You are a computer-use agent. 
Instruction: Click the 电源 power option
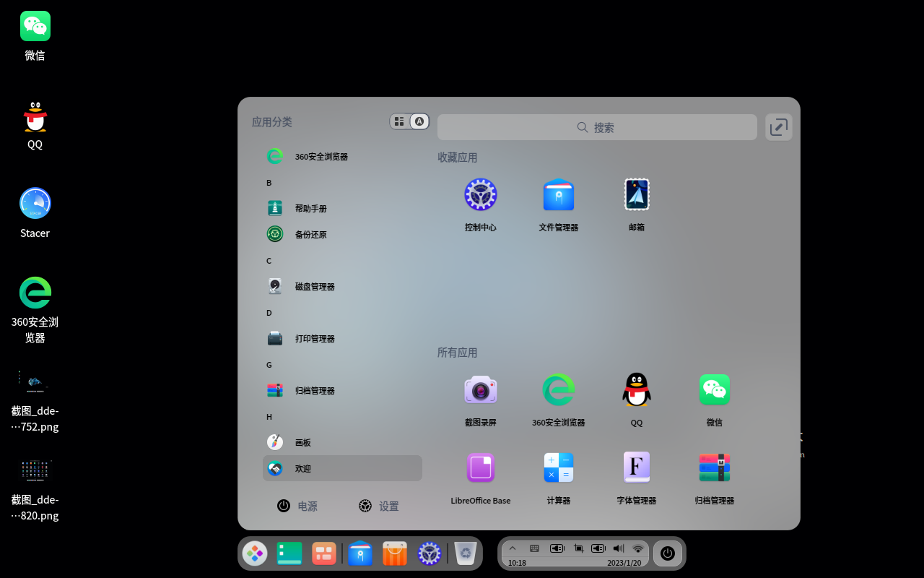[x=298, y=506]
